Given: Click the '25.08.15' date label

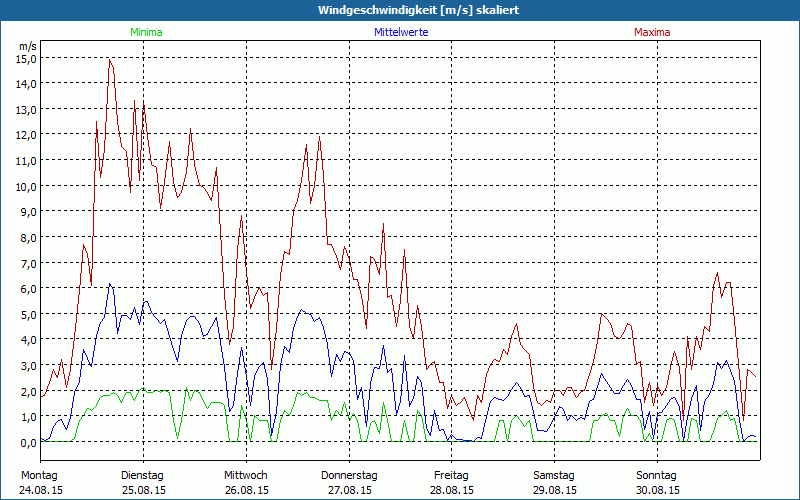Looking at the screenshot, I should 144,490.
